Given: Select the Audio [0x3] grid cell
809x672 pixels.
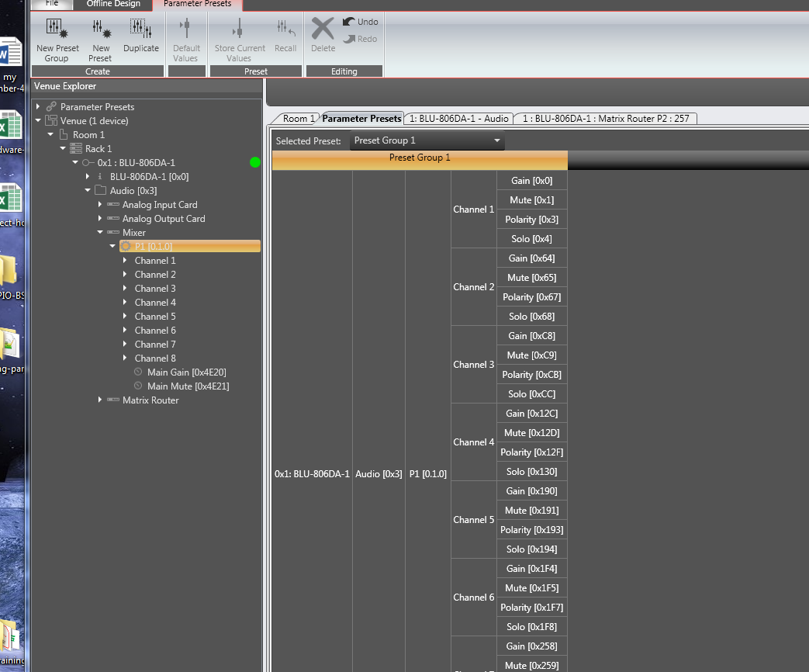Looking at the screenshot, I should [x=379, y=474].
